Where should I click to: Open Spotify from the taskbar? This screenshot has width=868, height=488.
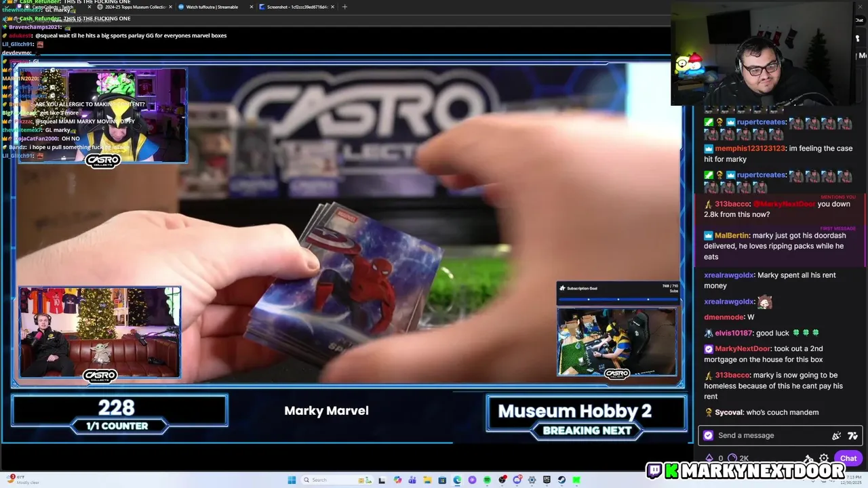tap(487, 480)
